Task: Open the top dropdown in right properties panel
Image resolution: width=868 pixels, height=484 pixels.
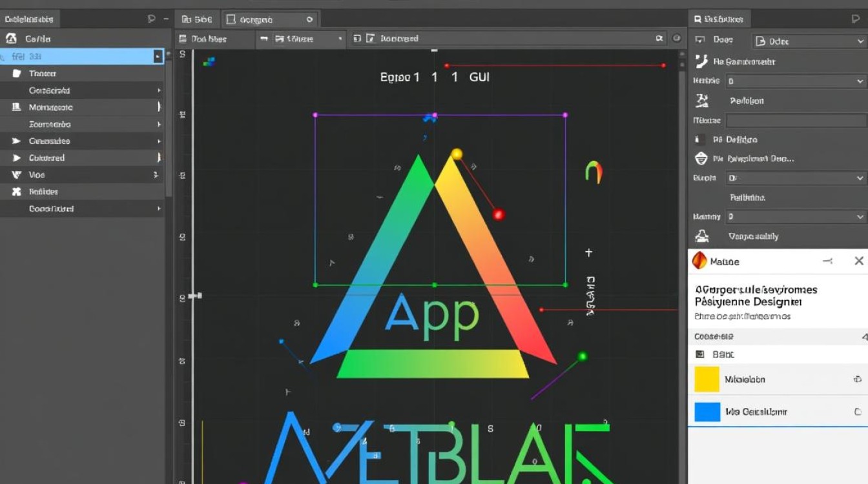Action: point(809,41)
